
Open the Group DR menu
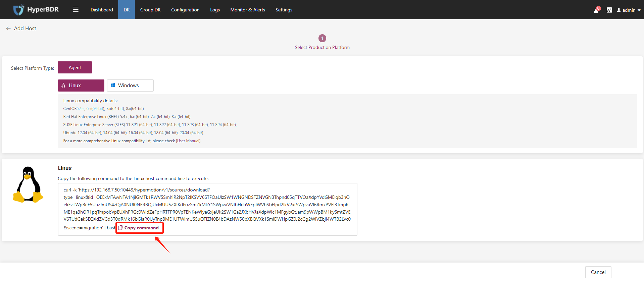coord(150,10)
